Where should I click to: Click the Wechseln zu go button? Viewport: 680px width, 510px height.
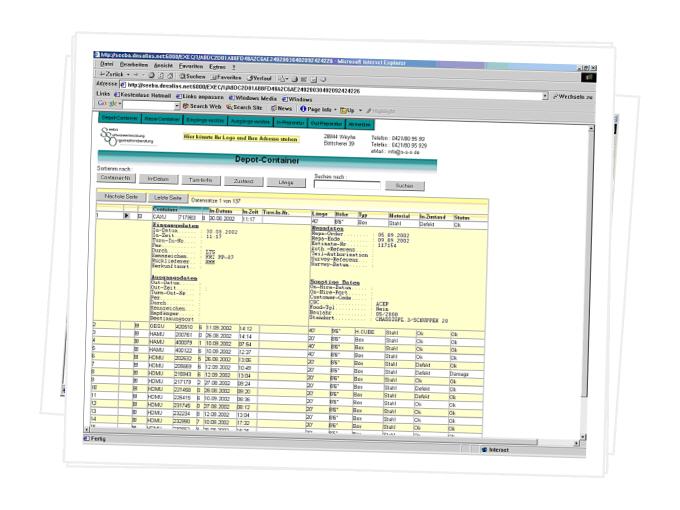coord(574,96)
